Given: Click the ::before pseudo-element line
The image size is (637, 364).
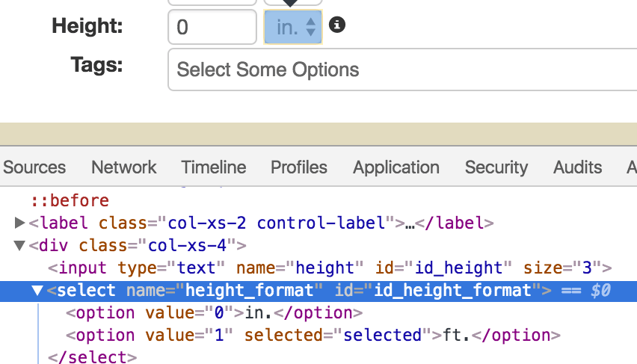Looking at the screenshot, I should coord(70,200).
